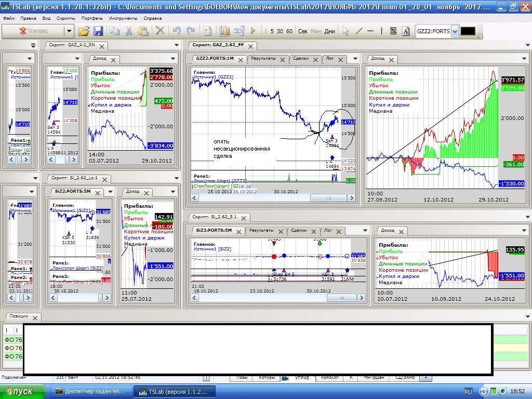Click the black color swatch in toolbar
This screenshot has width=532, height=399.
[468, 31]
